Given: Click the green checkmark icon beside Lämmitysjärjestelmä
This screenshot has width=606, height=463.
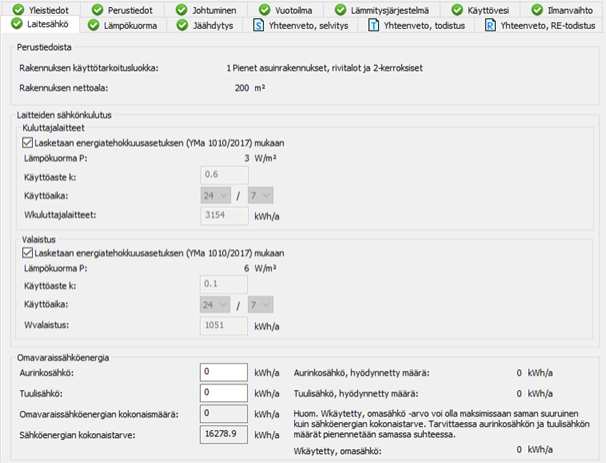Looking at the screenshot, I should [x=340, y=10].
